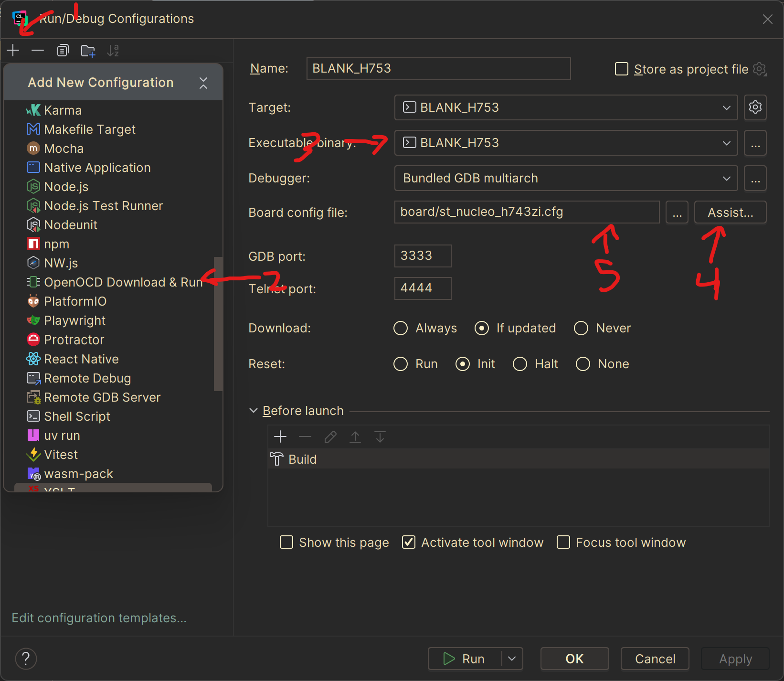Image resolution: width=784 pixels, height=681 pixels.
Task: Select the Always download option
Action: (x=401, y=328)
